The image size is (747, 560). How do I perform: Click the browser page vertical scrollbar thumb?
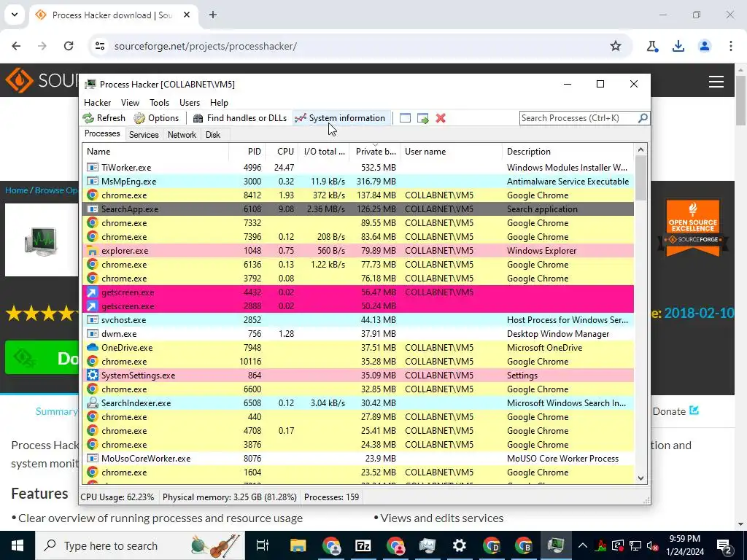click(741, 100)
